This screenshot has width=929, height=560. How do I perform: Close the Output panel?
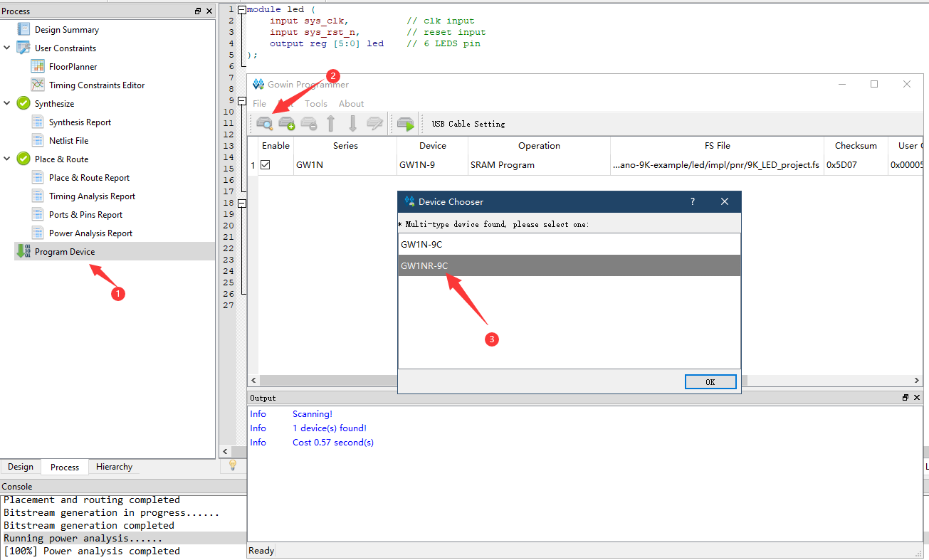point(917,398)
